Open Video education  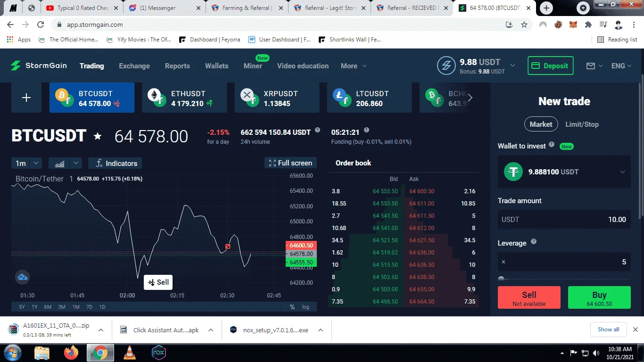point(303,66)
